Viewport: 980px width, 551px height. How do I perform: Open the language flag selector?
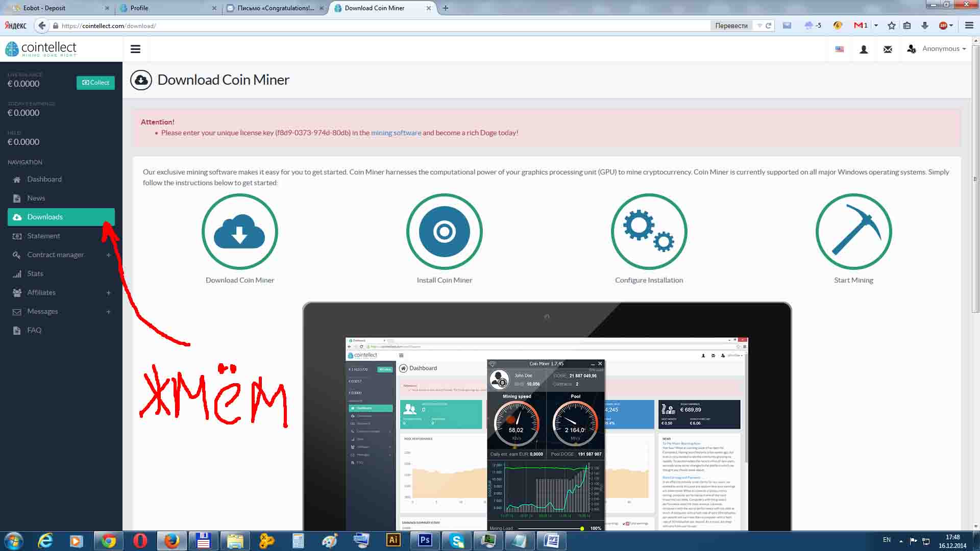(840, 49)
